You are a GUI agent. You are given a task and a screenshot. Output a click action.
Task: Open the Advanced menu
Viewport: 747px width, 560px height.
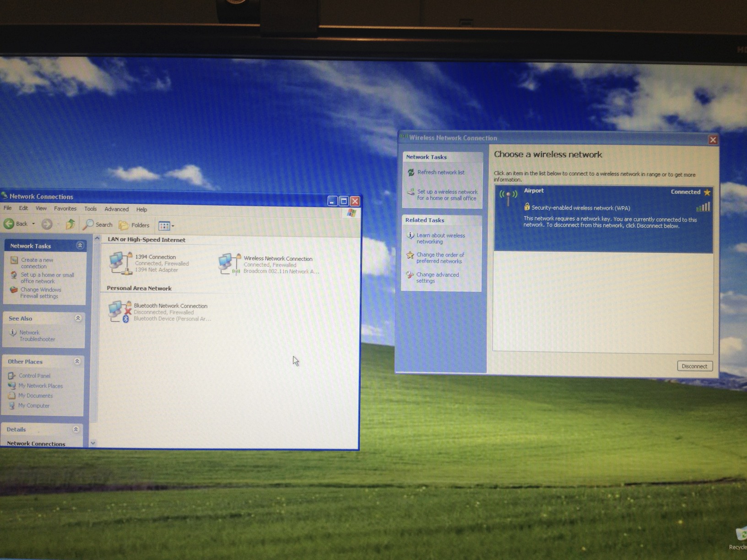point(117,209)
